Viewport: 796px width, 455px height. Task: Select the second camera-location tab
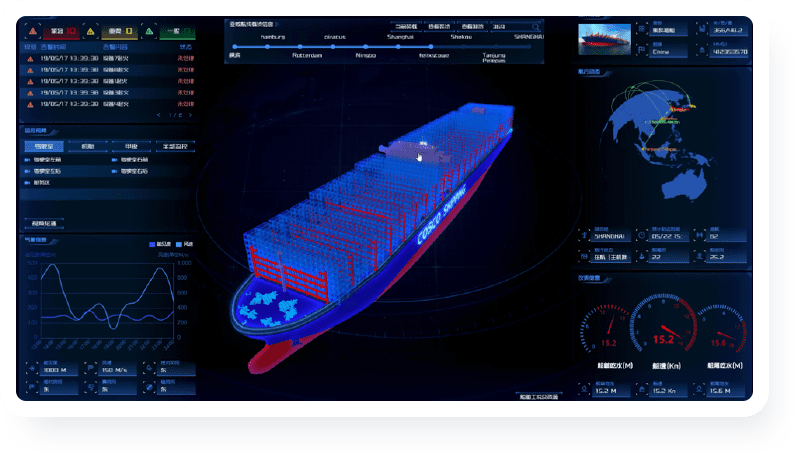point(88,146)
